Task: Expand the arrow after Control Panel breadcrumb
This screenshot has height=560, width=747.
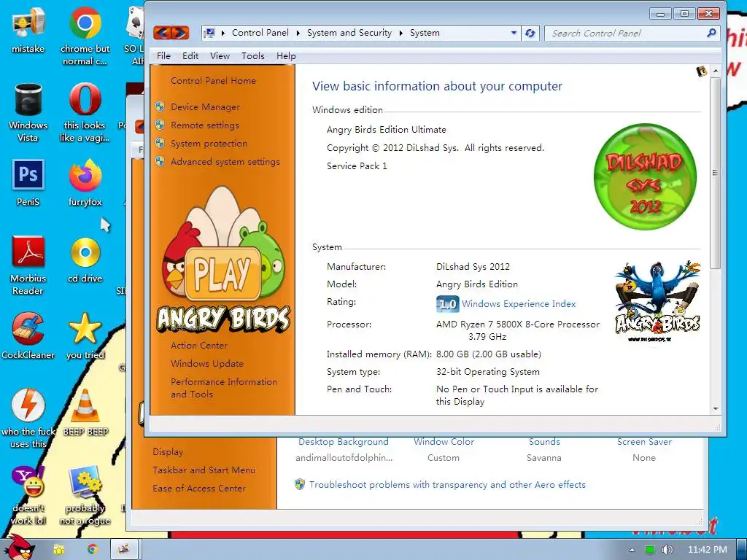Action: 298,33
